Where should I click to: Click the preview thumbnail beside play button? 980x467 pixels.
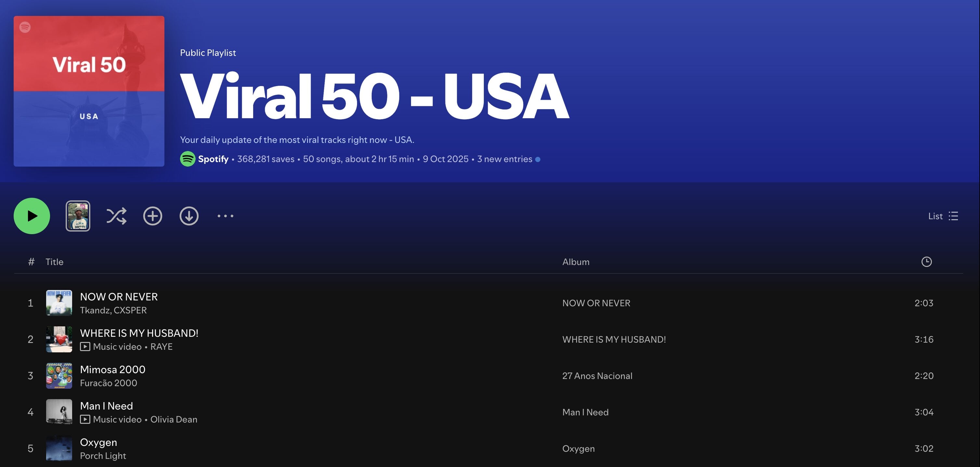coord(78,216)
